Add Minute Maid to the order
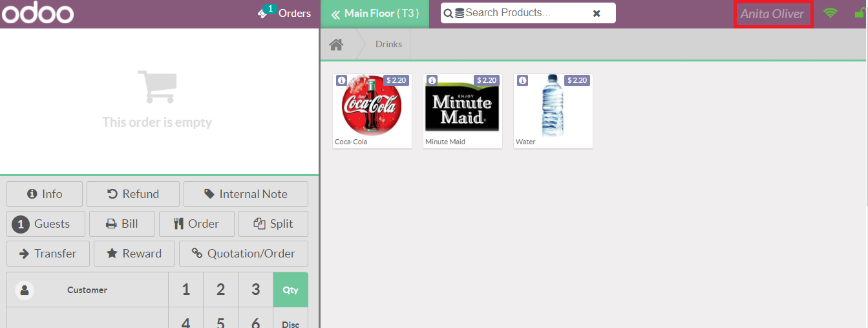868x328 pixels. [463, 111]
